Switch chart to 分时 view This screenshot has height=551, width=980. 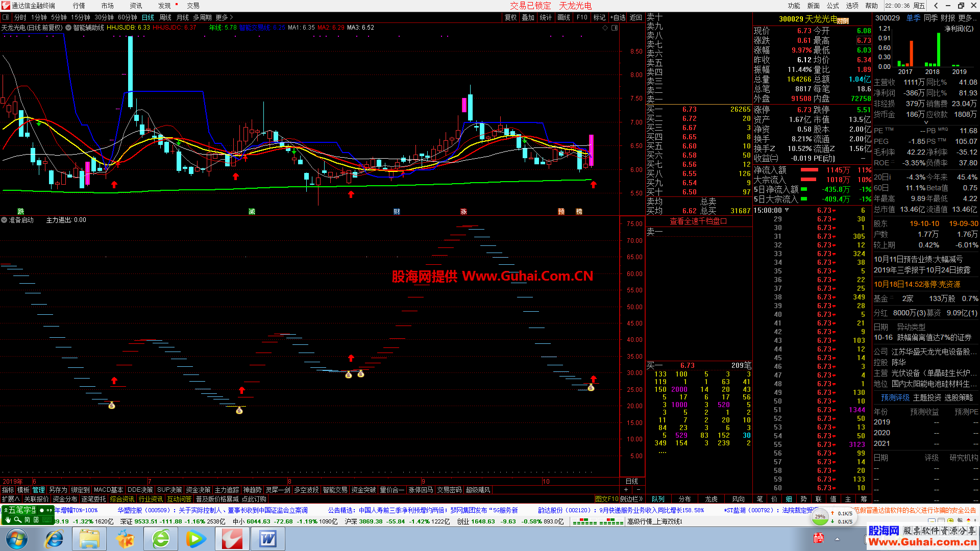(20, 17)
